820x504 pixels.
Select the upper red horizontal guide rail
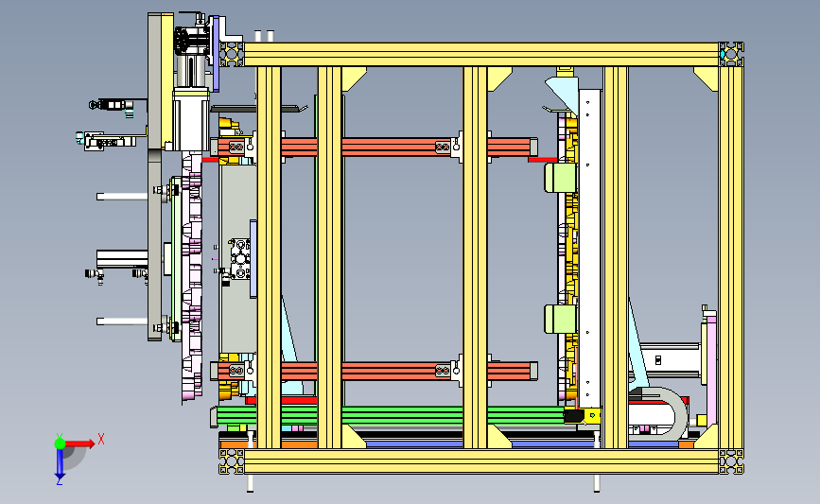point(374,147)
